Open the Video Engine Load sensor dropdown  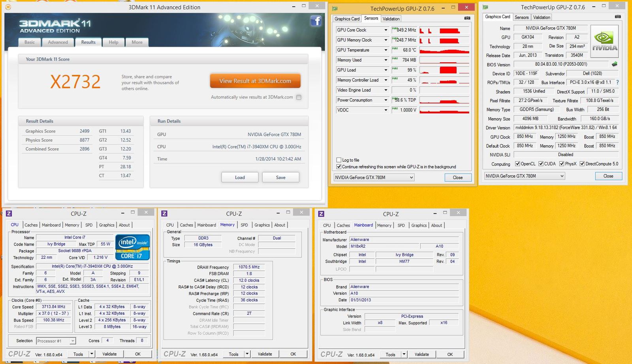pos(386,90)
